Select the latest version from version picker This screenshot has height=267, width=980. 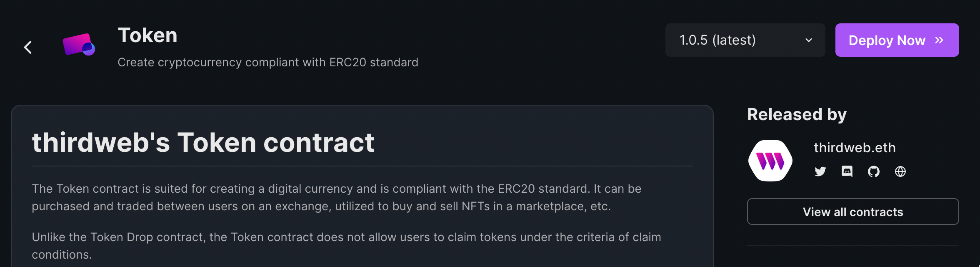pos(717,40)
